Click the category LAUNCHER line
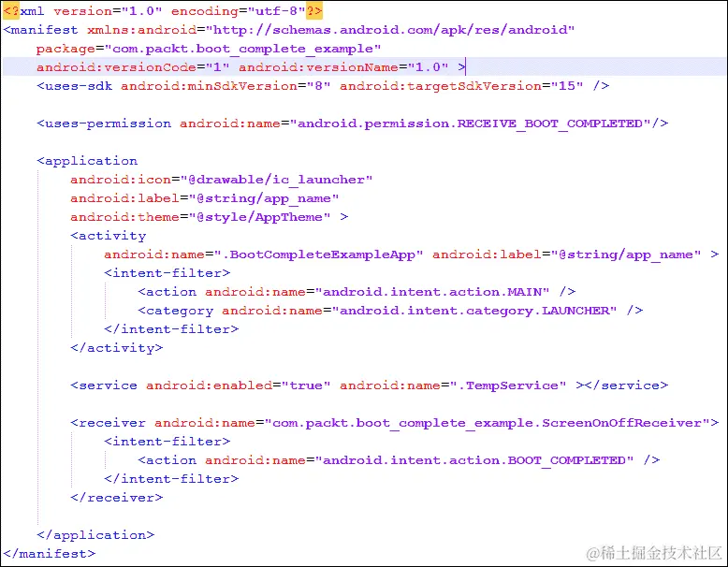Viewport: 728px width, 567px height. click(390, 311)
